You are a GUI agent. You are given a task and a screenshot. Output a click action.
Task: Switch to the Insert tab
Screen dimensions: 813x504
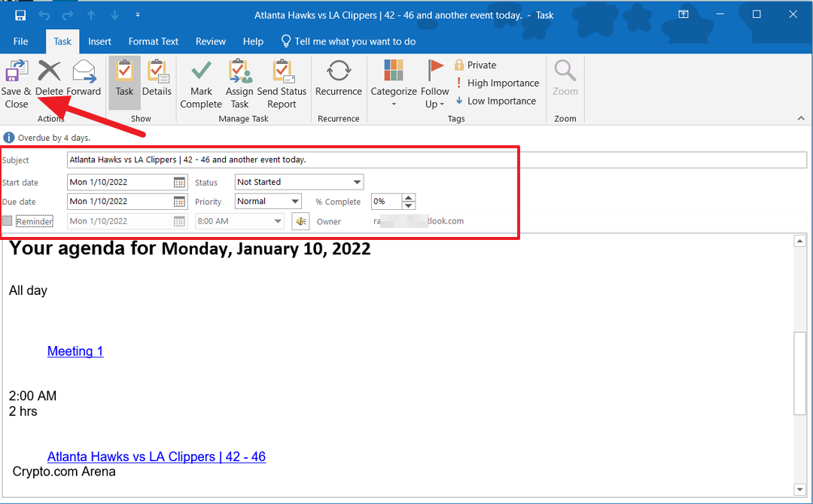tap(99, 41)
